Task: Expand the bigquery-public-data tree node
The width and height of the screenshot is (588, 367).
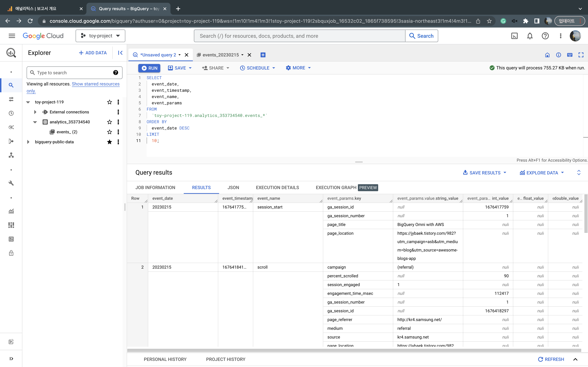Action: (x=28, y=142)
